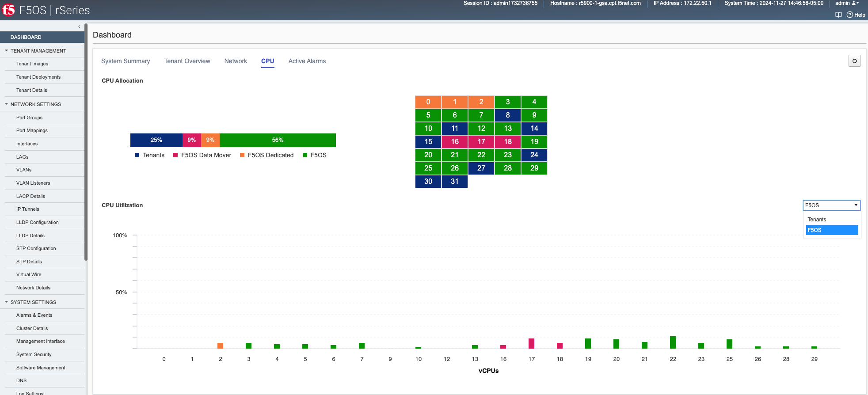
Task: Select vCPU cell 16 in the grid
Action: [x=455, y=142]
